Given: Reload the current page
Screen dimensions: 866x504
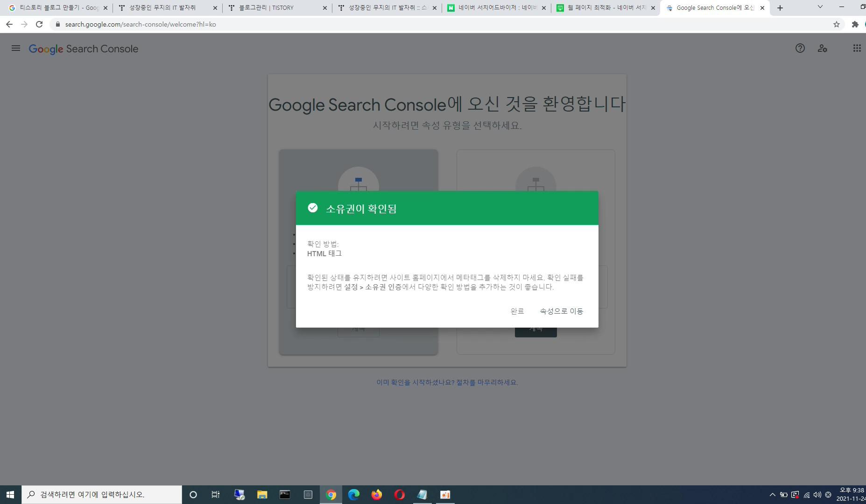Looking at the screenshot, I should point(39,24).
